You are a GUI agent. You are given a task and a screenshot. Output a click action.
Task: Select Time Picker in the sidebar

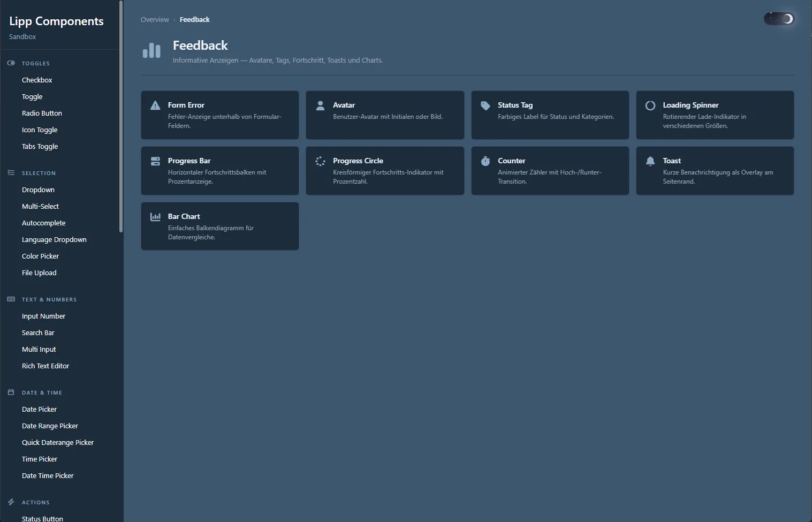click(x=40, y=459)
